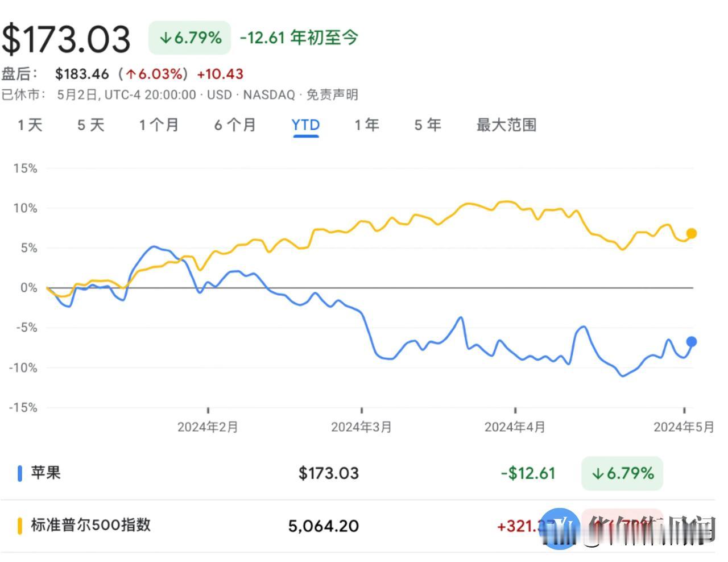
Task: Click the 2024年3月 axis label
Action: point(361,427)
